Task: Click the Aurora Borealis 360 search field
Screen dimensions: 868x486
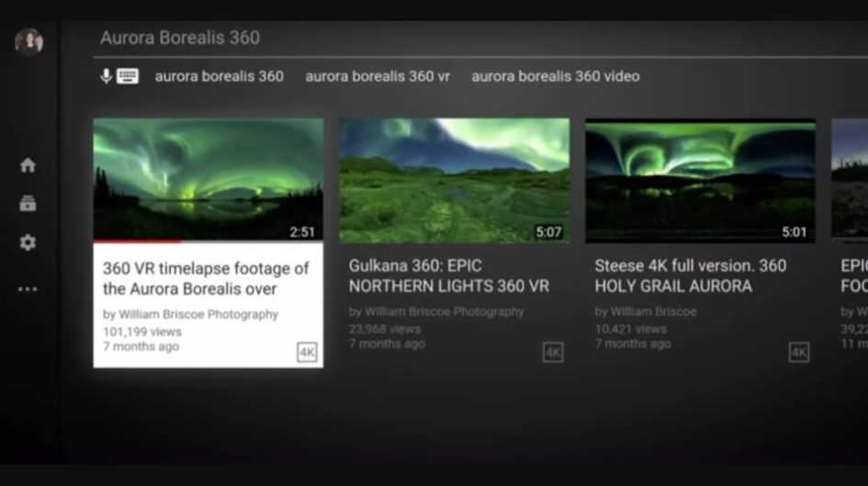Action: [367, 38]
